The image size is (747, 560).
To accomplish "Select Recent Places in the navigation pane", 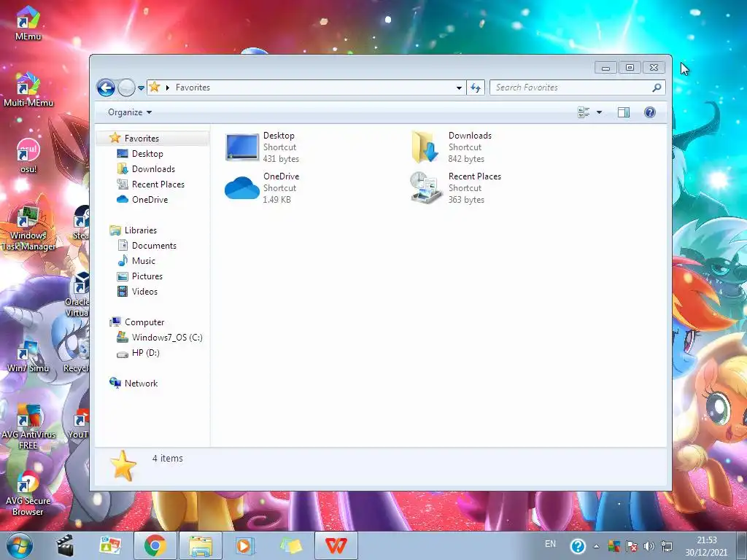I will 158,184.
